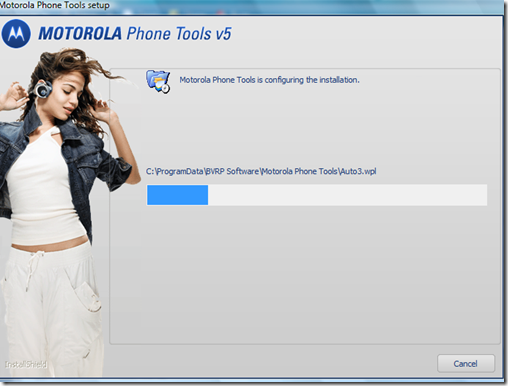Click the Motorola logo icon
The width and height of the screenshot is (508, 386).
[x=16, y=34]
